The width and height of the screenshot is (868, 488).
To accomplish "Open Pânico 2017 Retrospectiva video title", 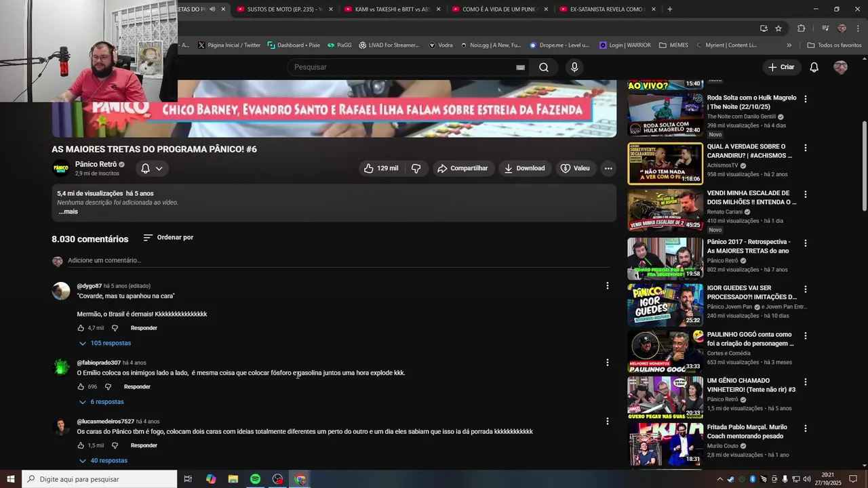I will [x=749, y=246].
